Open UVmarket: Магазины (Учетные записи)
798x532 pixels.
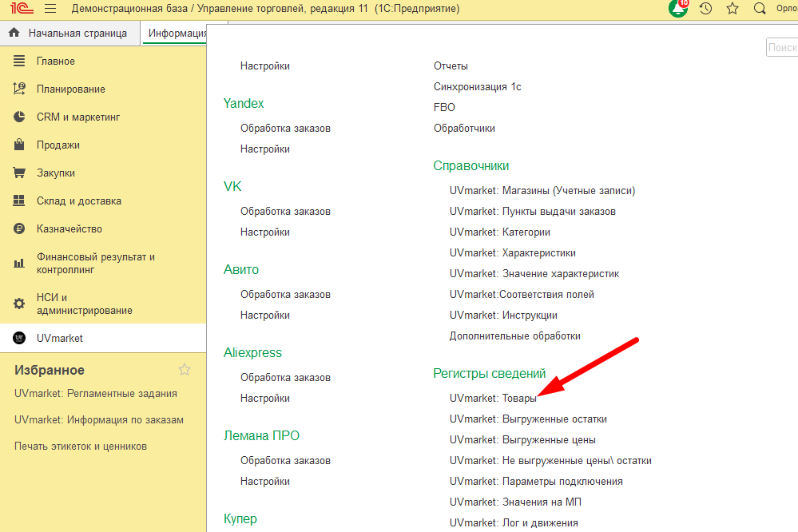click(x=542, y=190)
